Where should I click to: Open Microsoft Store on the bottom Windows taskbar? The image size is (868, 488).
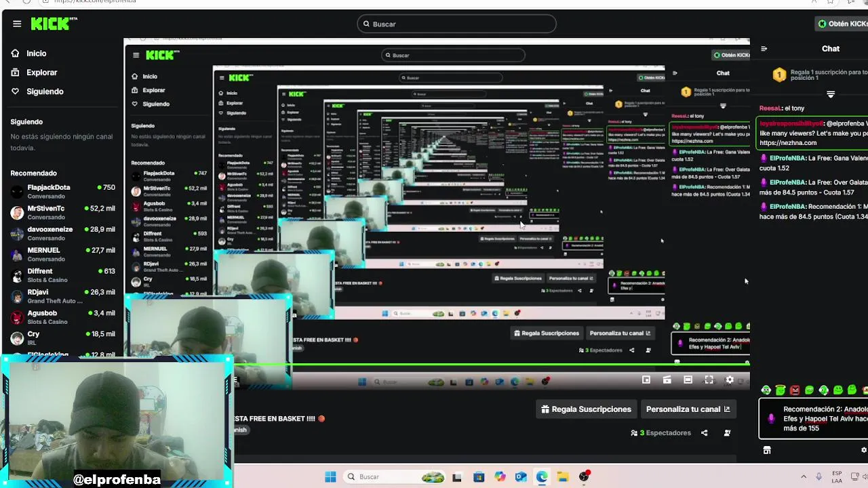click(479, 477)
